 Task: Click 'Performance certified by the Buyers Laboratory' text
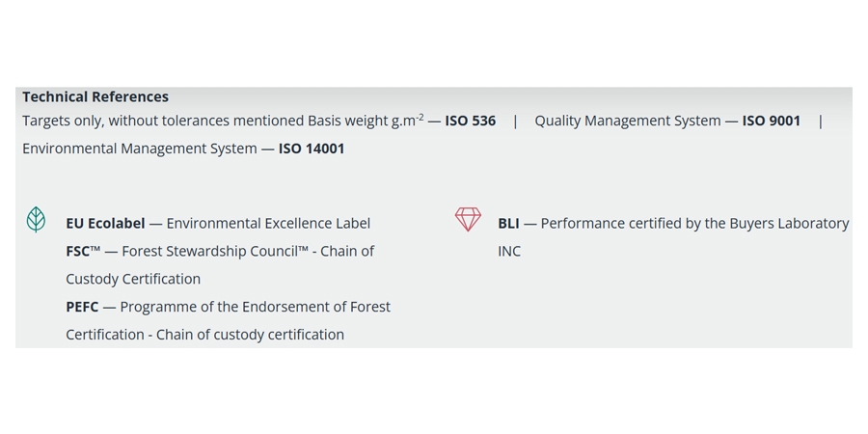[694, 223]
